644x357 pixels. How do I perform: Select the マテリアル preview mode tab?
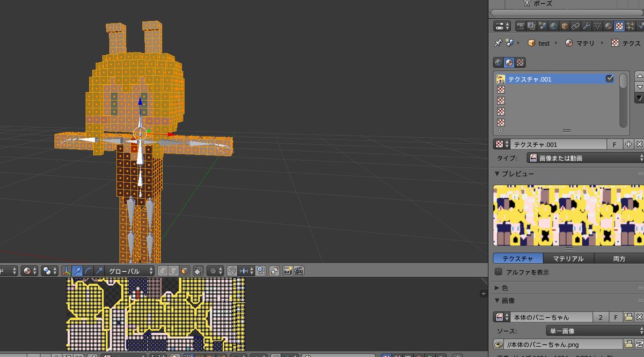(x=568, y=258)
